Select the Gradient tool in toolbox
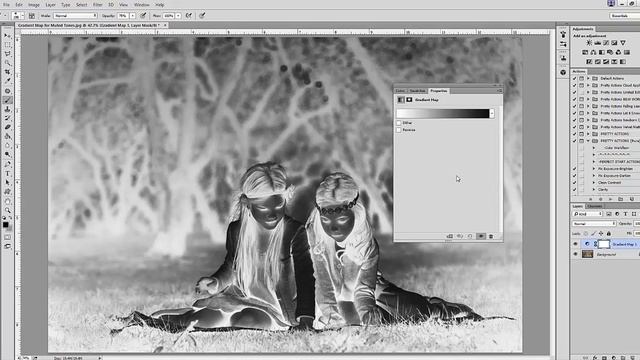This screenshot has width=640, height=360. click(x=7, y=136)
